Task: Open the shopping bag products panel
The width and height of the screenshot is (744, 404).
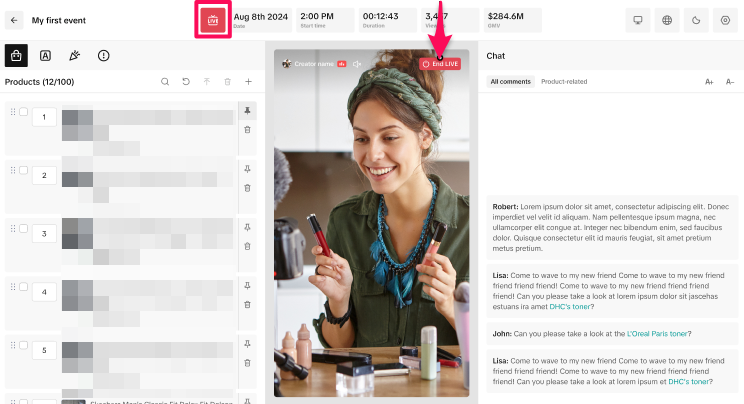Action: point(16,55)
